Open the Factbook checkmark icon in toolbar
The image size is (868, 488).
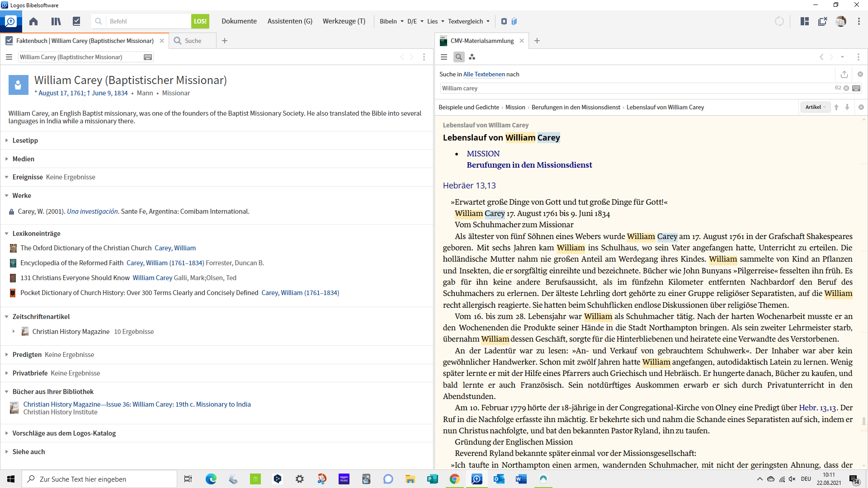tap(76, 21)
